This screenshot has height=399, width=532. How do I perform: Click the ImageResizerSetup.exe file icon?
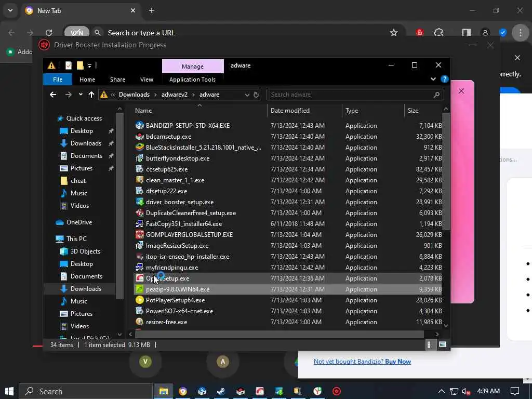pyautogui.click(x=139, y=245)
